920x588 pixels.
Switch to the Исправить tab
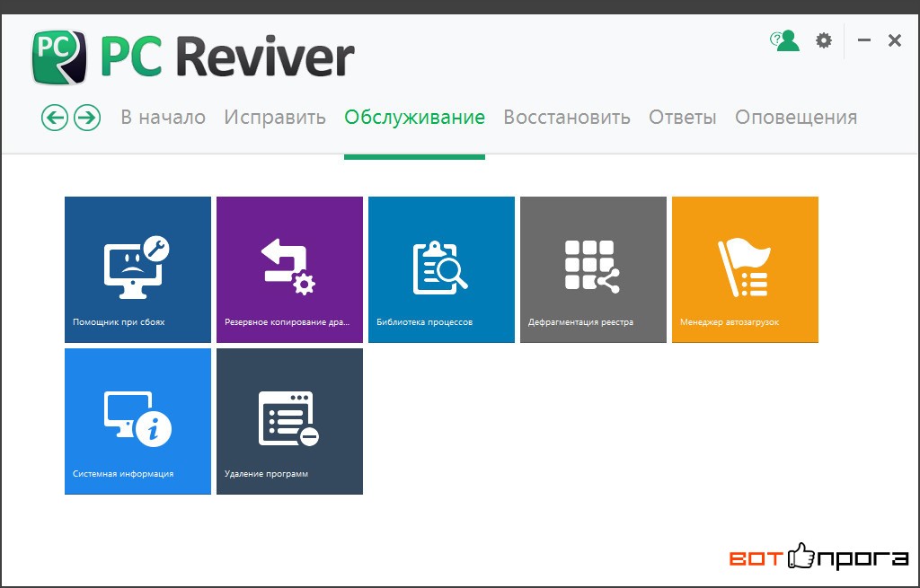(275, 118)
